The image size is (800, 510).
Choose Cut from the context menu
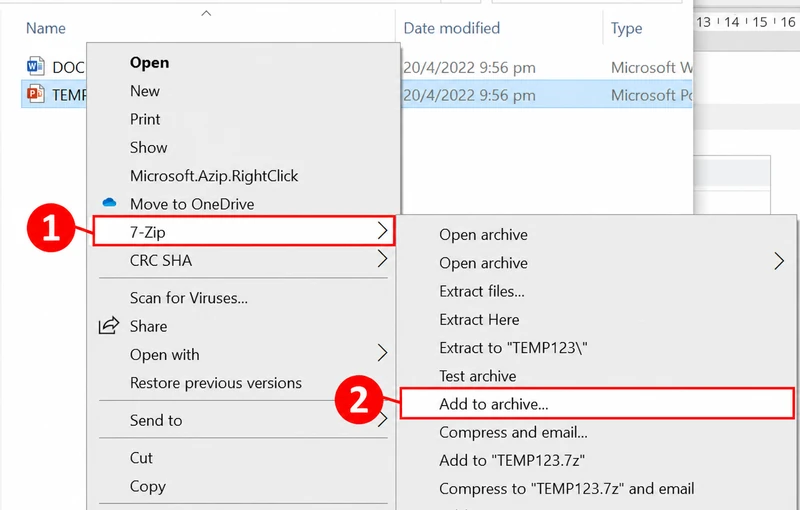[141, 458]
